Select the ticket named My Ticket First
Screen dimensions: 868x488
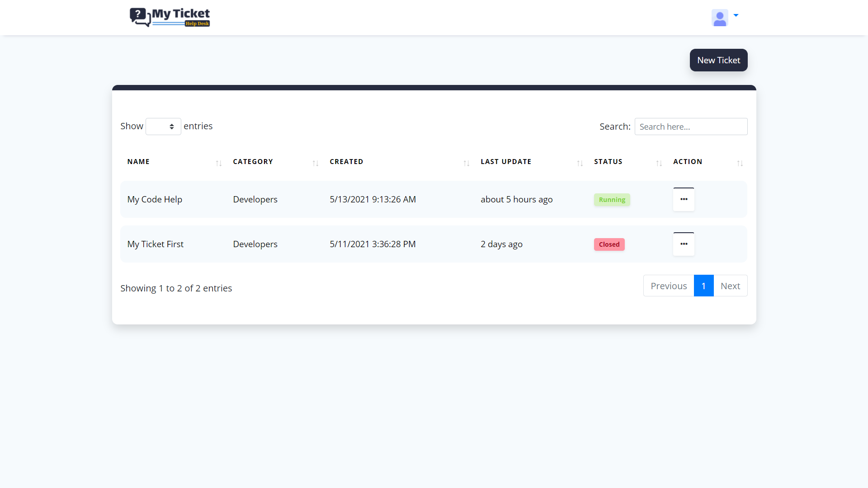(155, 244)
